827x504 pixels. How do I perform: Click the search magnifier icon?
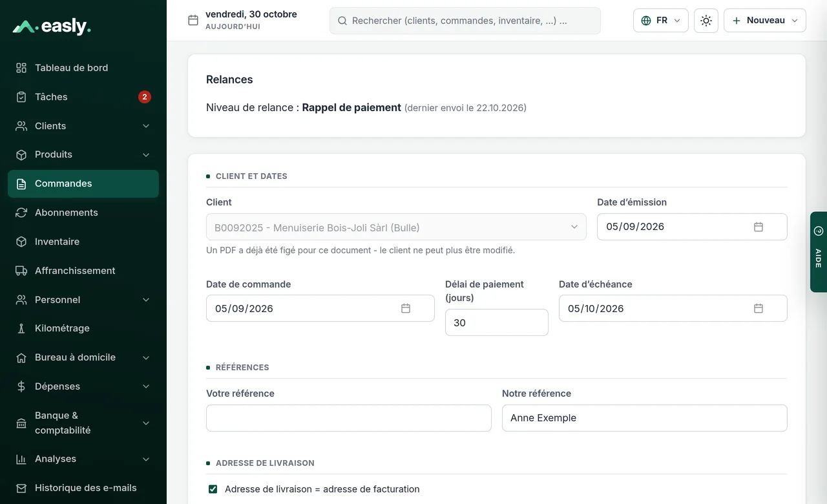(x=342, y=21)
